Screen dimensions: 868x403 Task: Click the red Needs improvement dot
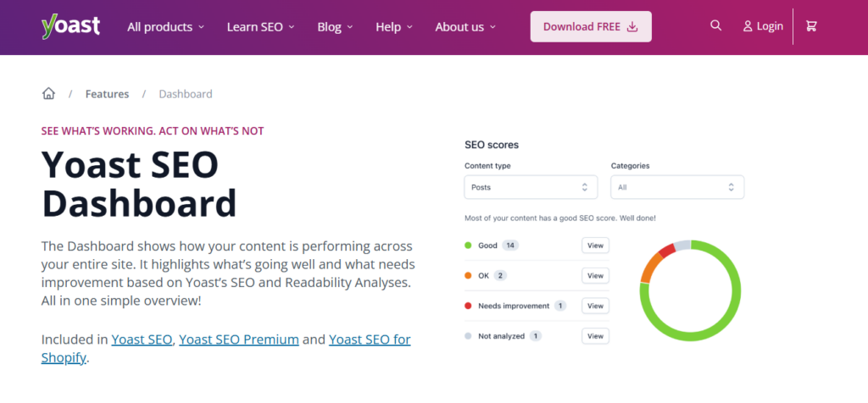point(468,306)
